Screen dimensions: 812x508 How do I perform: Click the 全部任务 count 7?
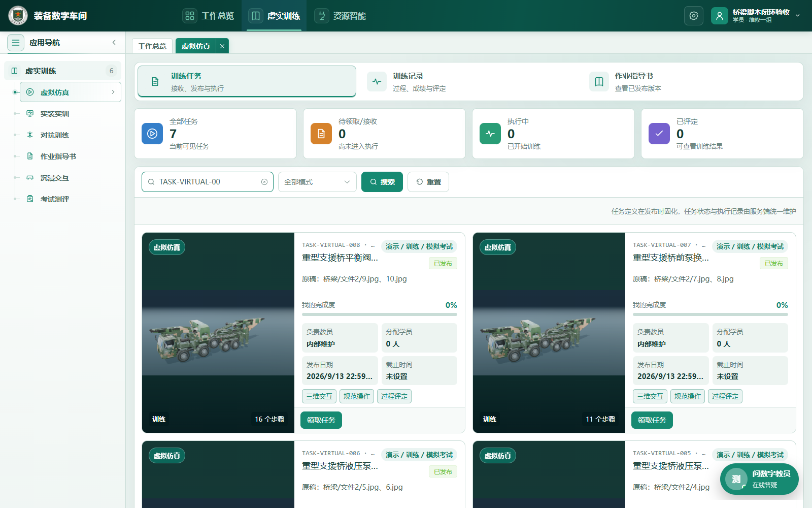[173, 134]
